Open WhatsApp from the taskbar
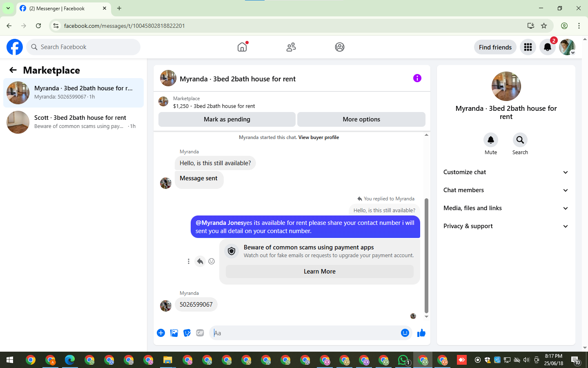The height and width of the screenshot is (368, 588). 403,360
